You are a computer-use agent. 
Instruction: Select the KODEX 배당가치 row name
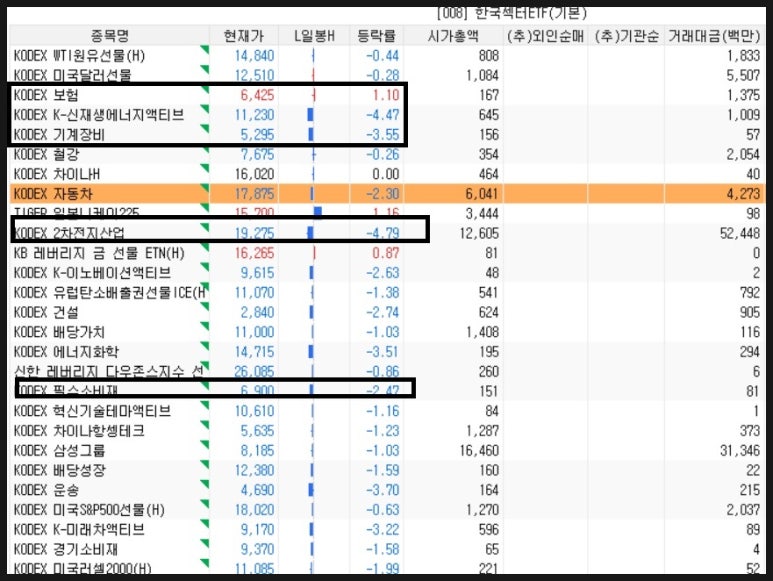(x=59, y=332)
